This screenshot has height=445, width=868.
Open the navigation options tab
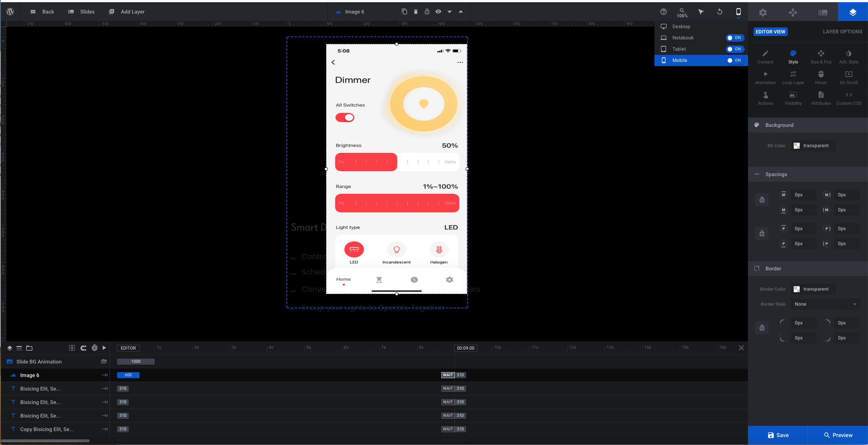(793, 12)
